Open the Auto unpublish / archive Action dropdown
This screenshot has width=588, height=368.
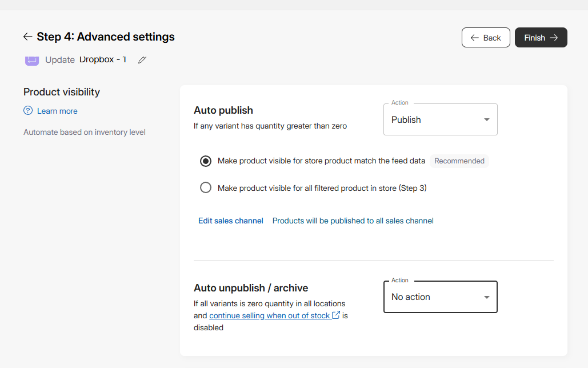[x=440, y=297]
